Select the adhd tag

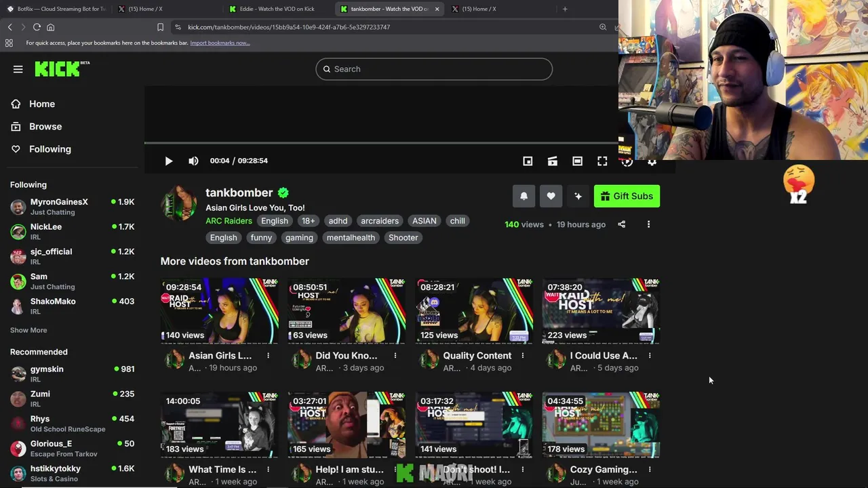coord(338,221)
